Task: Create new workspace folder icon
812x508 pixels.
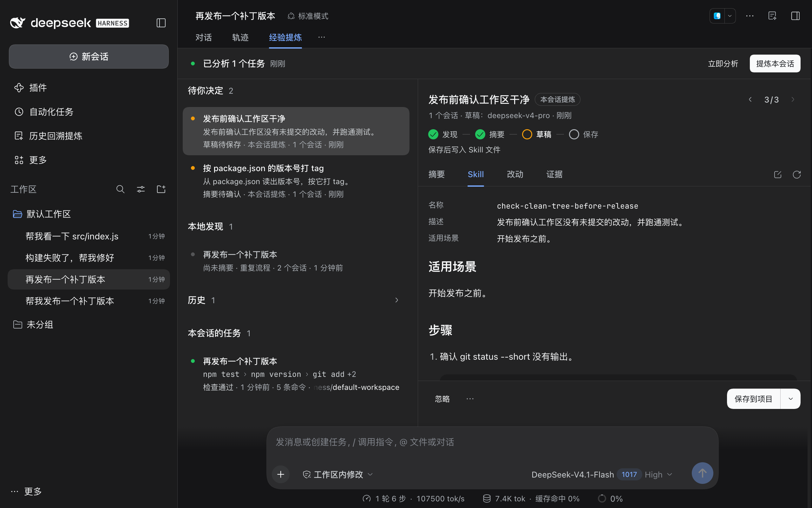Action: pyautogui.click(x=161, y=189)
